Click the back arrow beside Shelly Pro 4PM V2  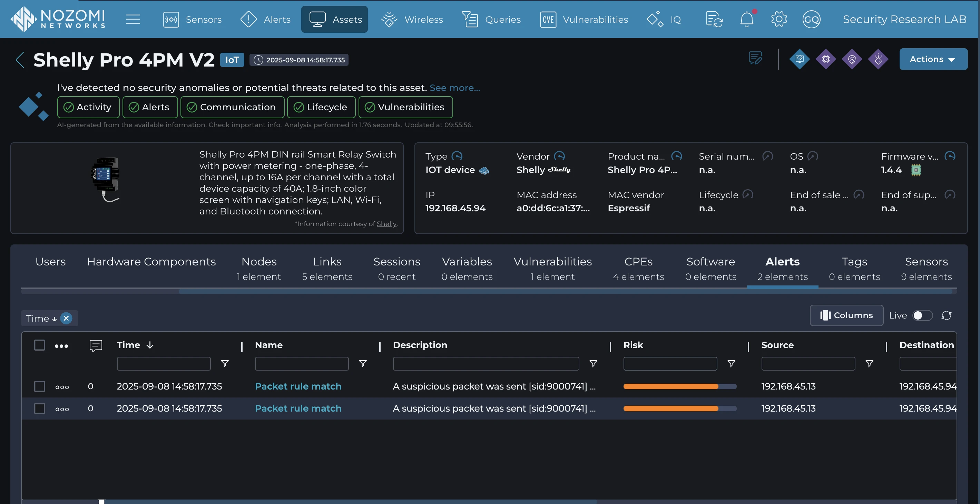20,60
